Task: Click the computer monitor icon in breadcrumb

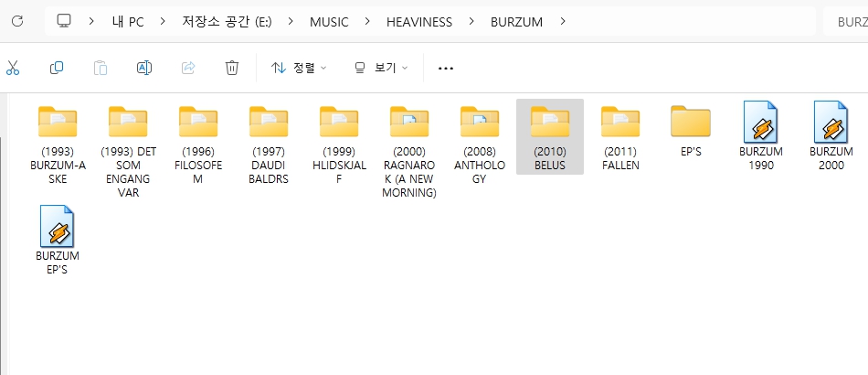Action: (x=64, y=21)
